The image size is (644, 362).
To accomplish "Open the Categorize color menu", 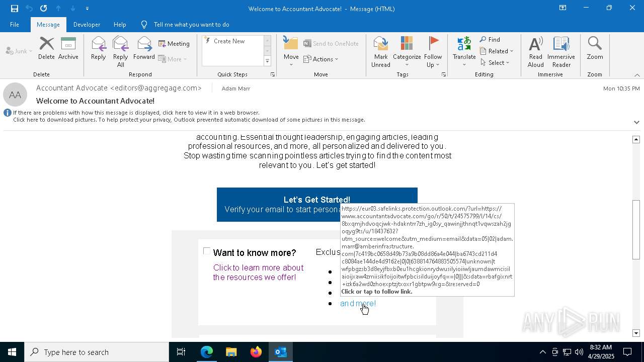I will pos(407,52).
